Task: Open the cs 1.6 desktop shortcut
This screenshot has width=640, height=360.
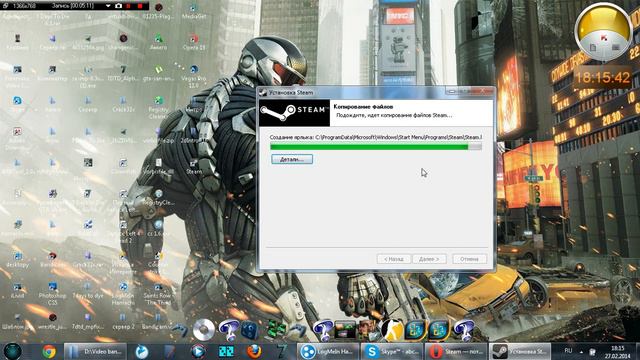Action: (x=158, y=228)
